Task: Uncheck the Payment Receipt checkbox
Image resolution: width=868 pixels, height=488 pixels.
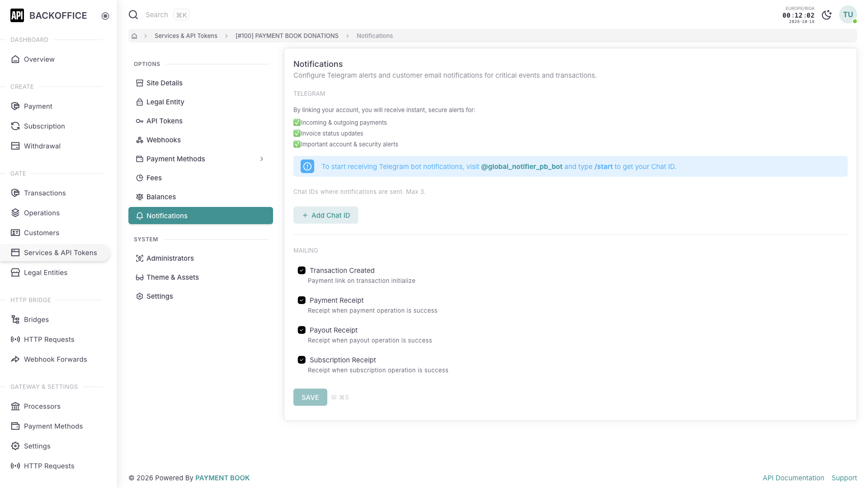Action: [x=302, y=300]
